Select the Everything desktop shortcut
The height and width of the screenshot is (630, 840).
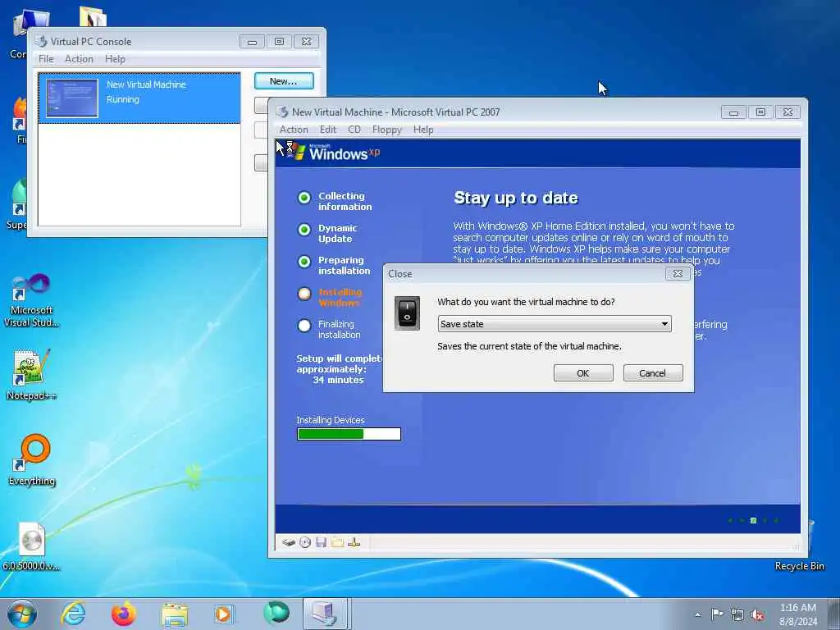point(32,459)
